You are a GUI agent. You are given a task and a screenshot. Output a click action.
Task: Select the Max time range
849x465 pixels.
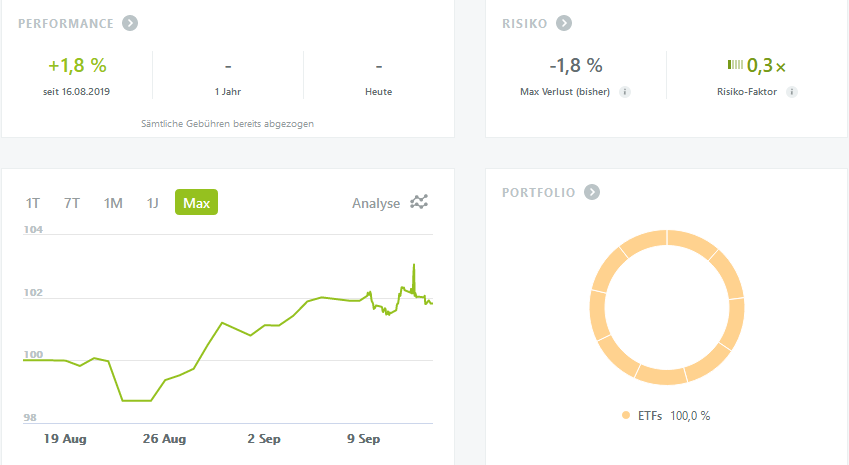197,202
